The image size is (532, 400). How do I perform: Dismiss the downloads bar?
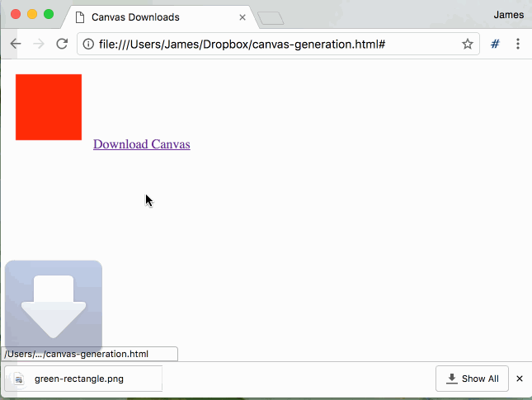[520, 379]
